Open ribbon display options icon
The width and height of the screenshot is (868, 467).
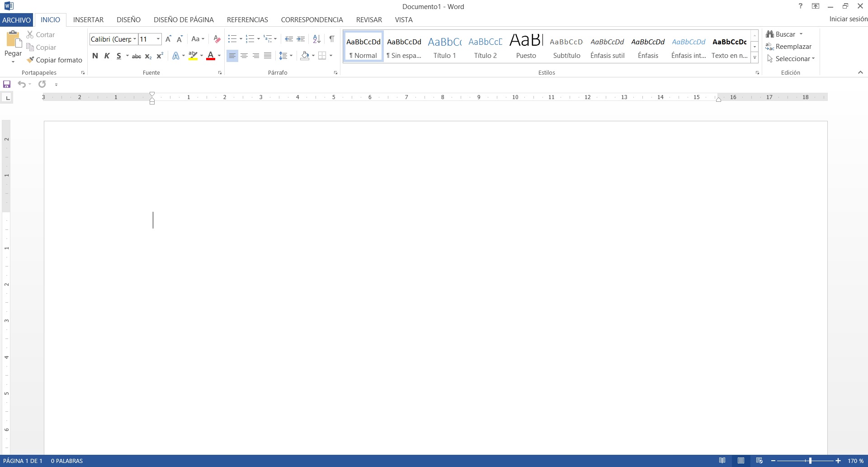pos(816,6)
